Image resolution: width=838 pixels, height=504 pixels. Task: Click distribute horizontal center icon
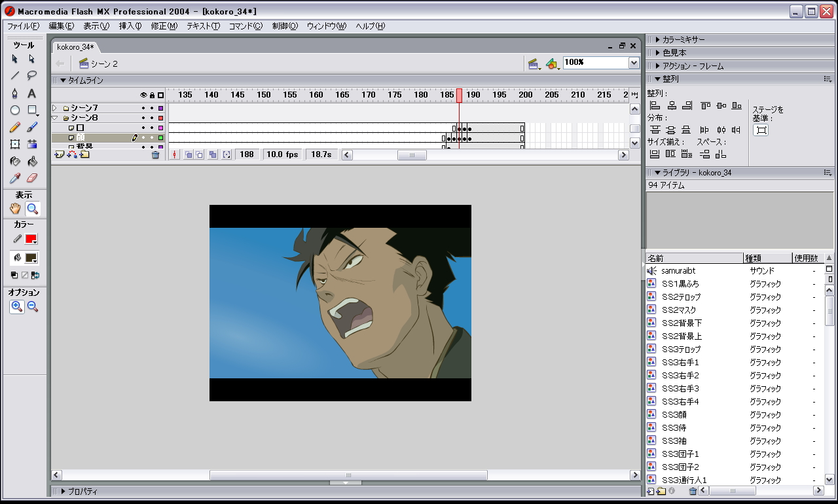point(721,130)
